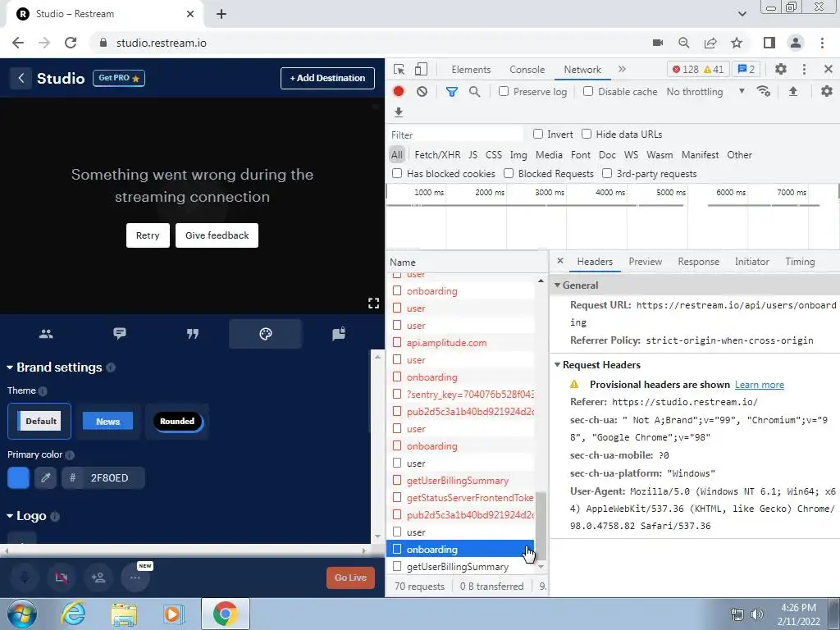Image resolution: width=840 pixels, height=630 pixels.
Task: Enable the Disable cache checkbox
Action: click(x=588, y=91)
